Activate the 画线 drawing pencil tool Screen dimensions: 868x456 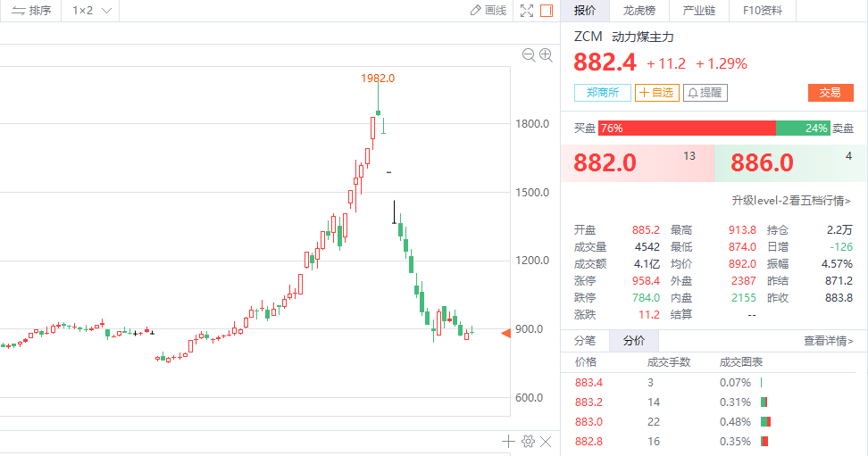pos(488,11)
